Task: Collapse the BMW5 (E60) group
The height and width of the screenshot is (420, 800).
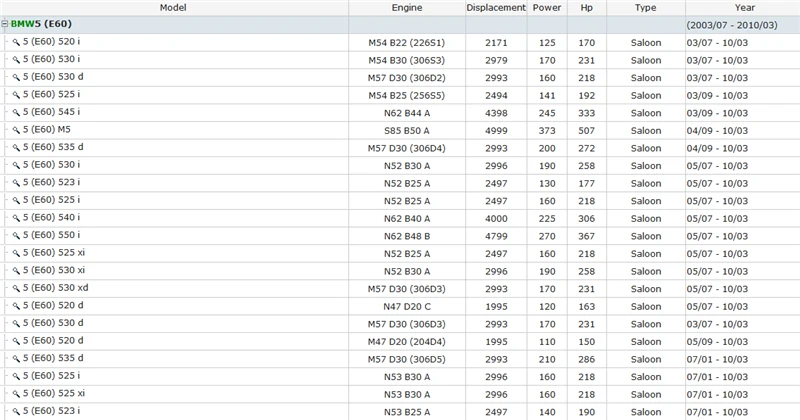Action: point(5,24)
